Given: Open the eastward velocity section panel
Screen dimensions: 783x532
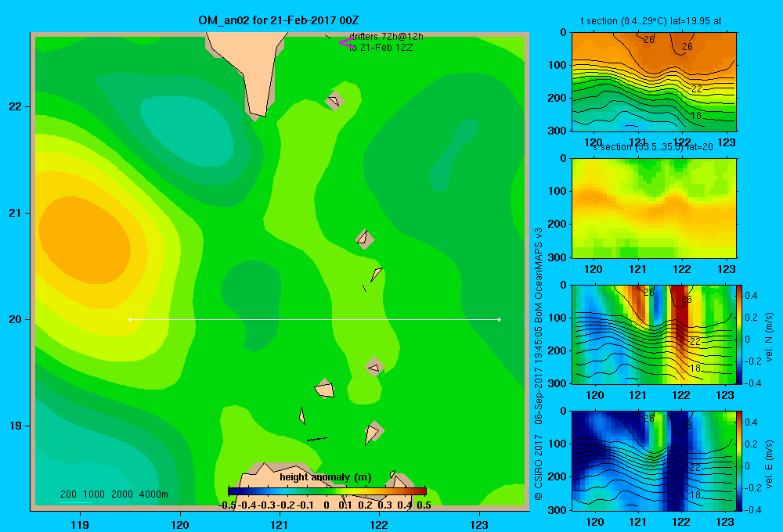Looking at the screenshot, I should point(654,460).
